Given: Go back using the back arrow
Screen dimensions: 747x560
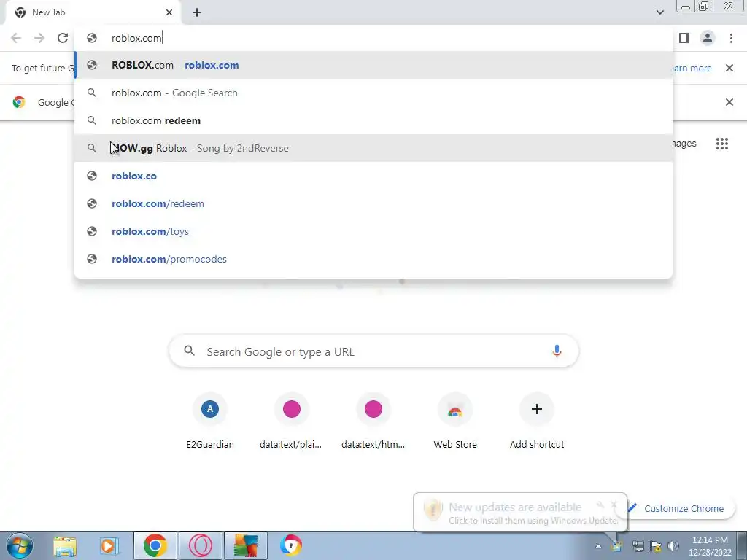Looking at the screenshot, I should click(16, 38).
